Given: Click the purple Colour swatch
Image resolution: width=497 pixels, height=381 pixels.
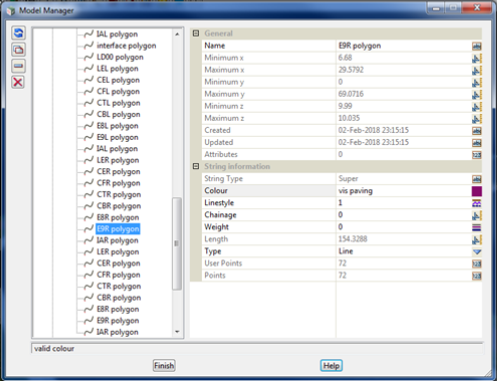Looking at the screenshot, I should click(x=477, y=191).
